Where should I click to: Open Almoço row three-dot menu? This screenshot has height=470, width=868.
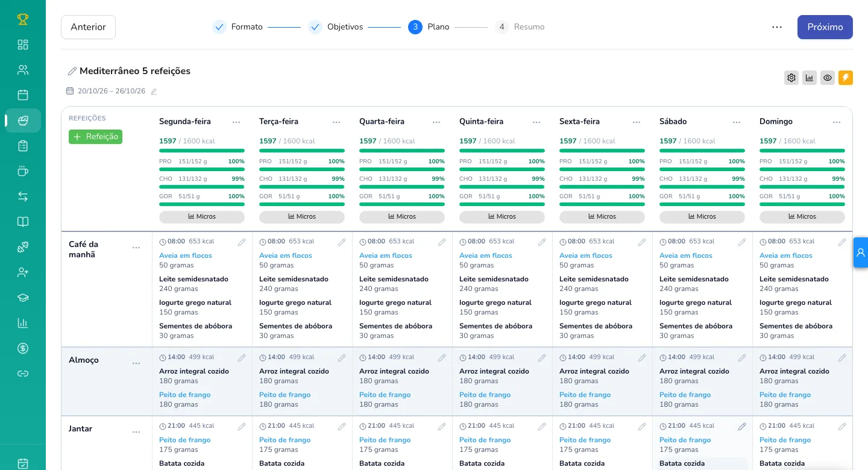pos(136,363)
